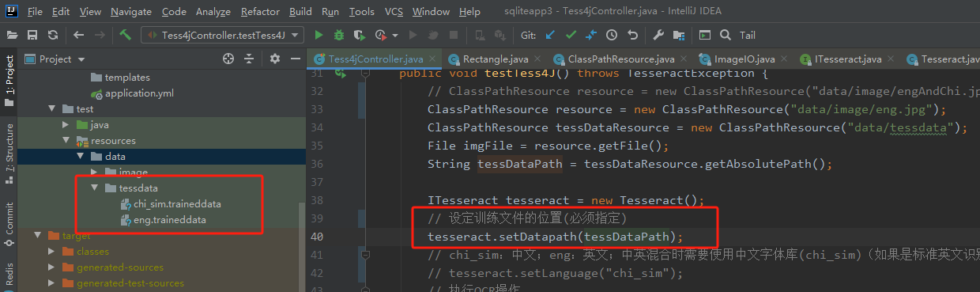Image resolution: width=980 pixels, height=292 pixels.
Task: Run the configuration with green play icon
Action: tap(318, 35)
